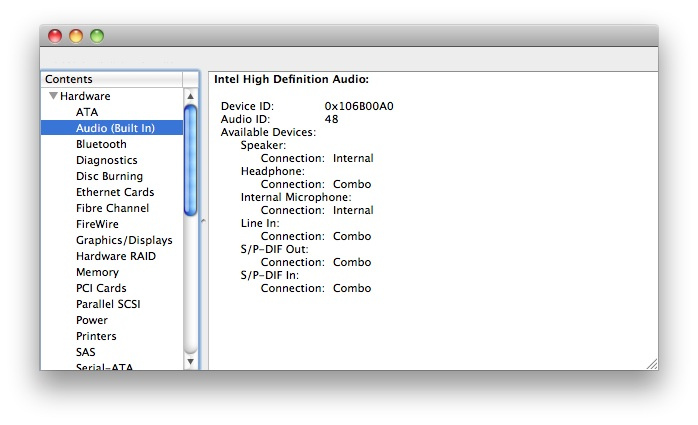Screen dimensions: 698x425
Task: Click Speaker's Internal connection value
Action: pyautogui.click(x=353, y=158)
